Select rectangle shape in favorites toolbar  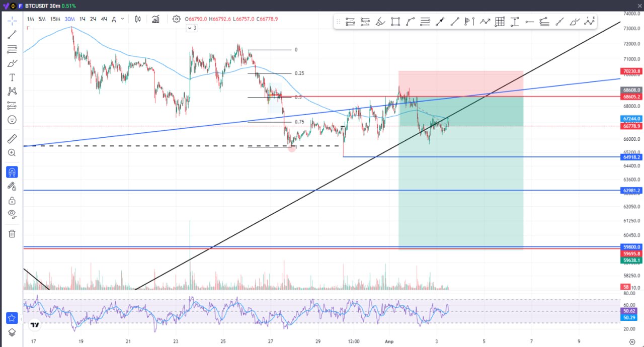(x=395, y=22)
